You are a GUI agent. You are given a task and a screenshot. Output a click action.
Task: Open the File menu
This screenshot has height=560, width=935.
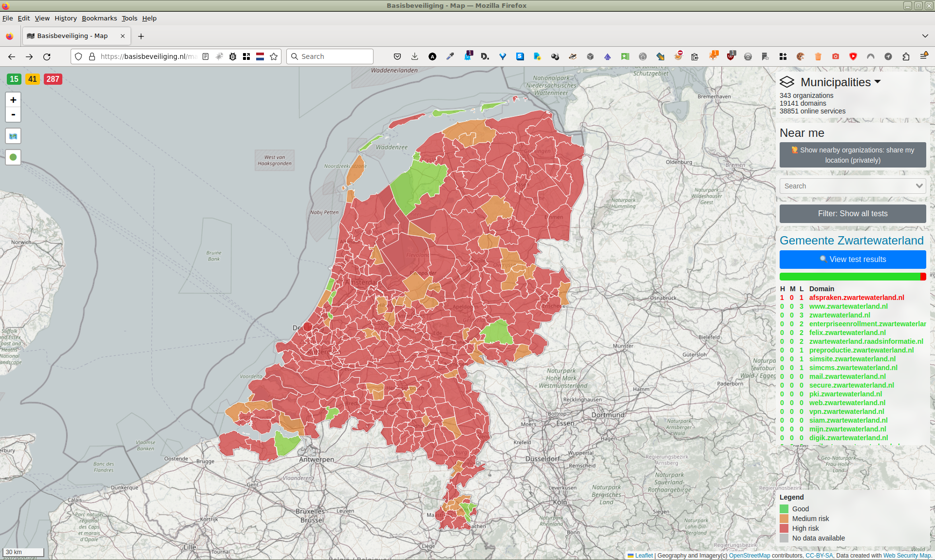(x=8, y=18)
